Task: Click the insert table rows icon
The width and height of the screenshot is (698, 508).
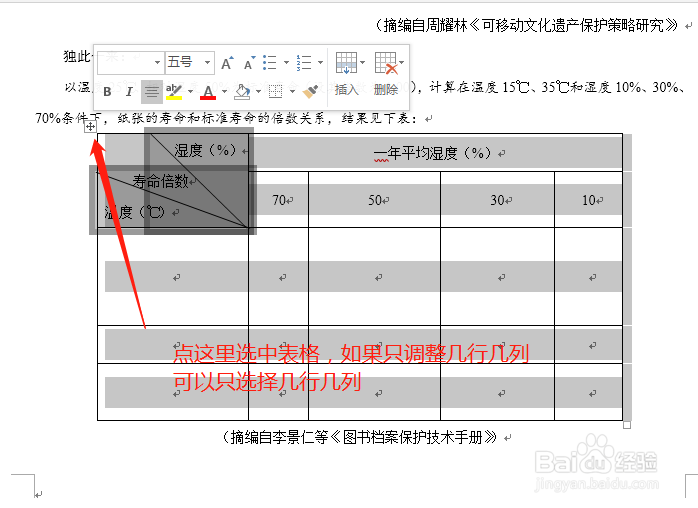Action: click(x=346, y=62)
